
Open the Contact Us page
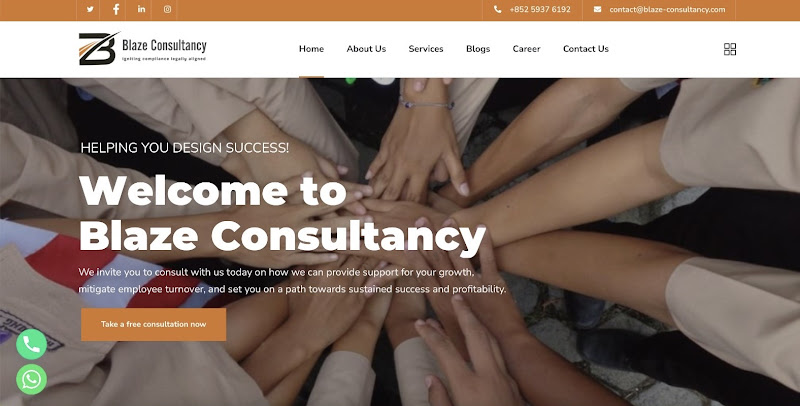[x=586, y=49]
